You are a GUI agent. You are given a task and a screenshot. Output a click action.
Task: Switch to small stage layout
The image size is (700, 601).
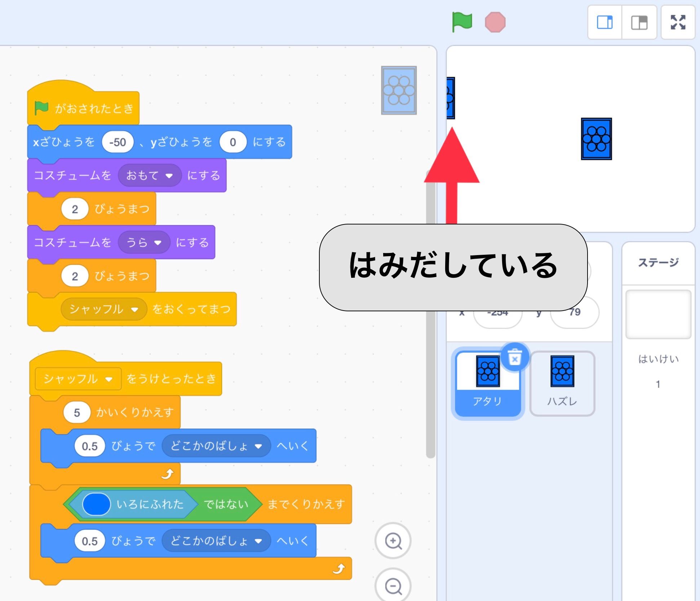(604, 23)
